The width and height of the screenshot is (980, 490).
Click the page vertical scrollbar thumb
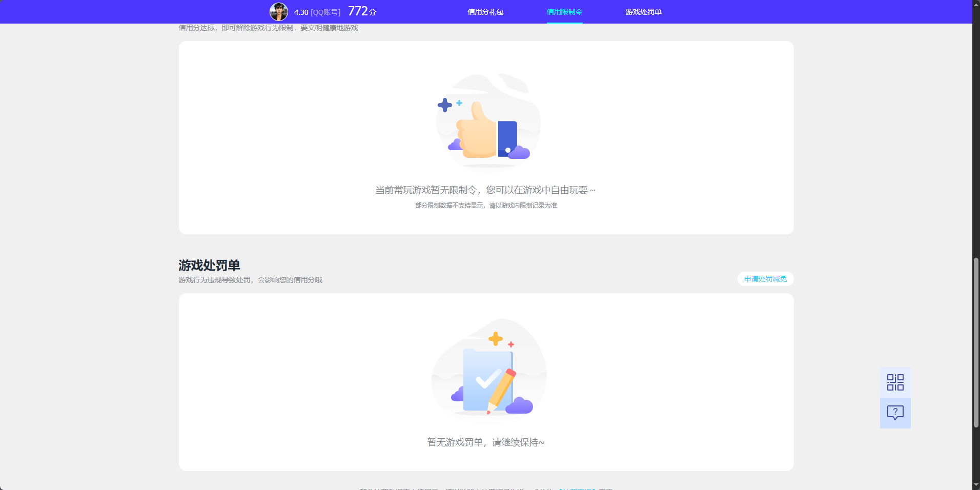point(976,342)
